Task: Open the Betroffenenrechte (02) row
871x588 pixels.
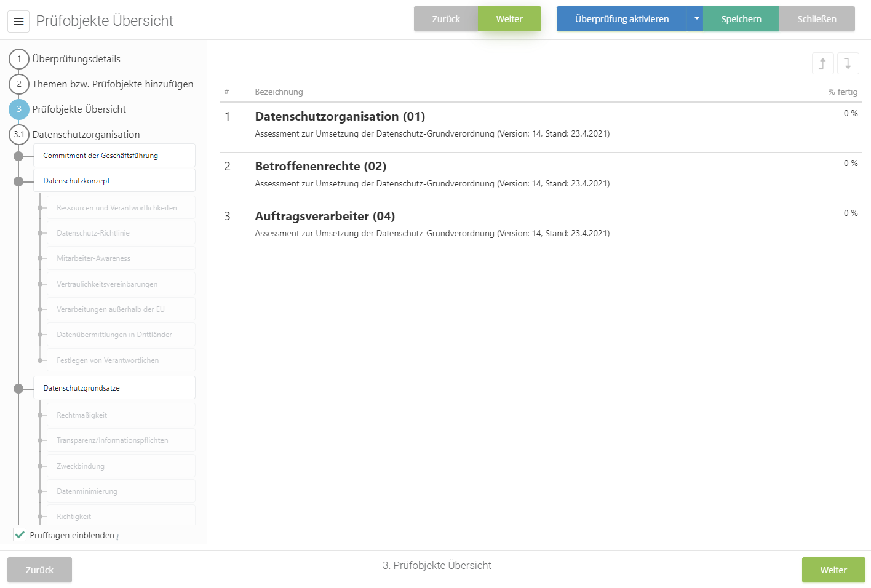Action: [320, 167]
